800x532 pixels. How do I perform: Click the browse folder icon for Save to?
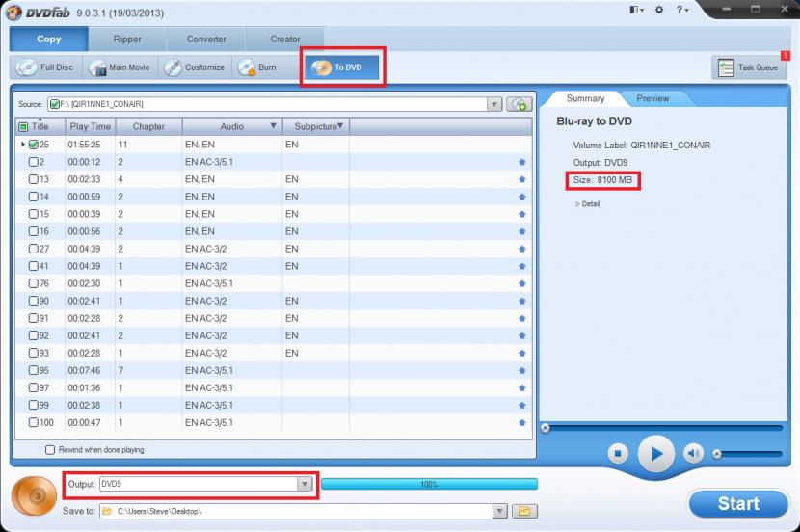pos(524,511)
